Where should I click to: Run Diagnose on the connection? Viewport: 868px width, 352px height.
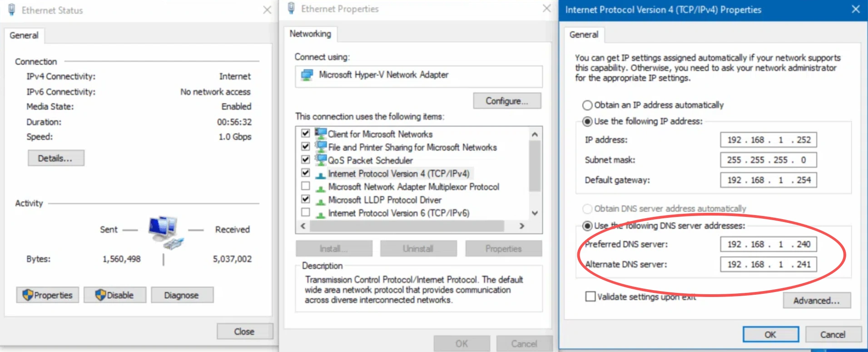point(182,295)
